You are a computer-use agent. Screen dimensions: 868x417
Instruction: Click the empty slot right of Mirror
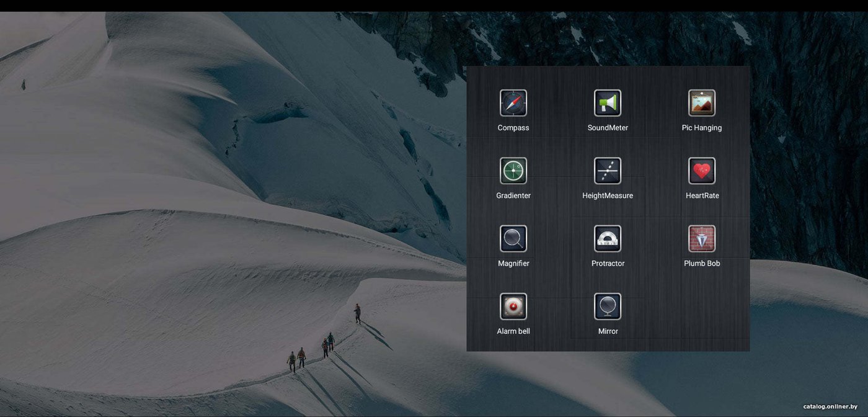pos(702,313)
